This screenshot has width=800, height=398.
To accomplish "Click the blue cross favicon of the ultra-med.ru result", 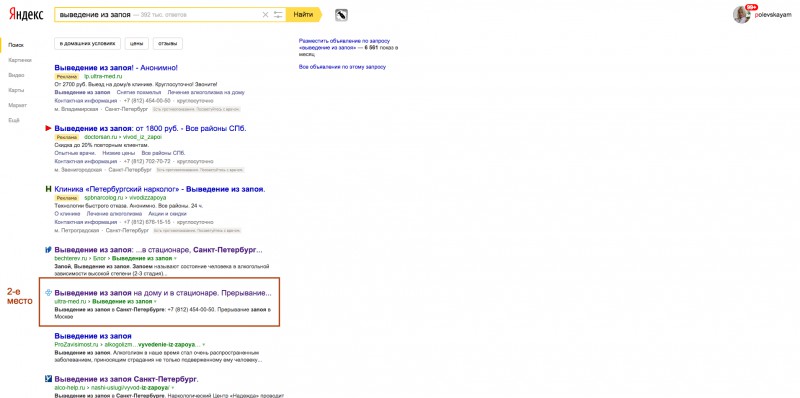I will 49,293.
